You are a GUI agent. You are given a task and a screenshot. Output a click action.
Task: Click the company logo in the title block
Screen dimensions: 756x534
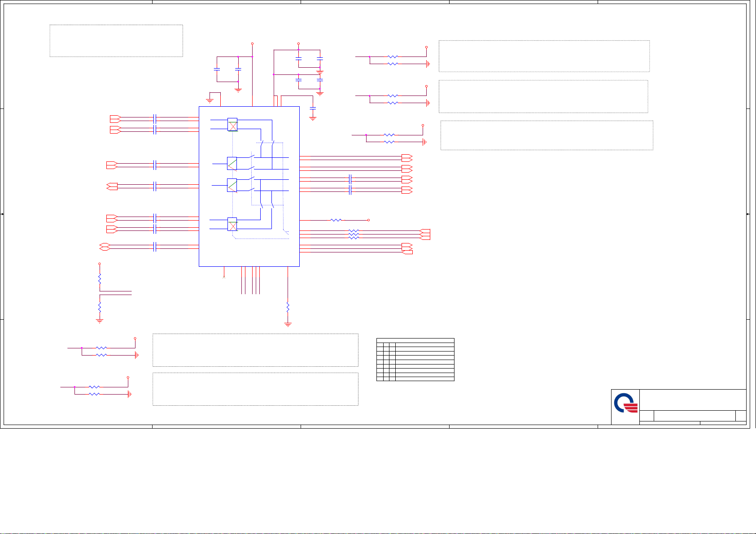click(625, 404)
